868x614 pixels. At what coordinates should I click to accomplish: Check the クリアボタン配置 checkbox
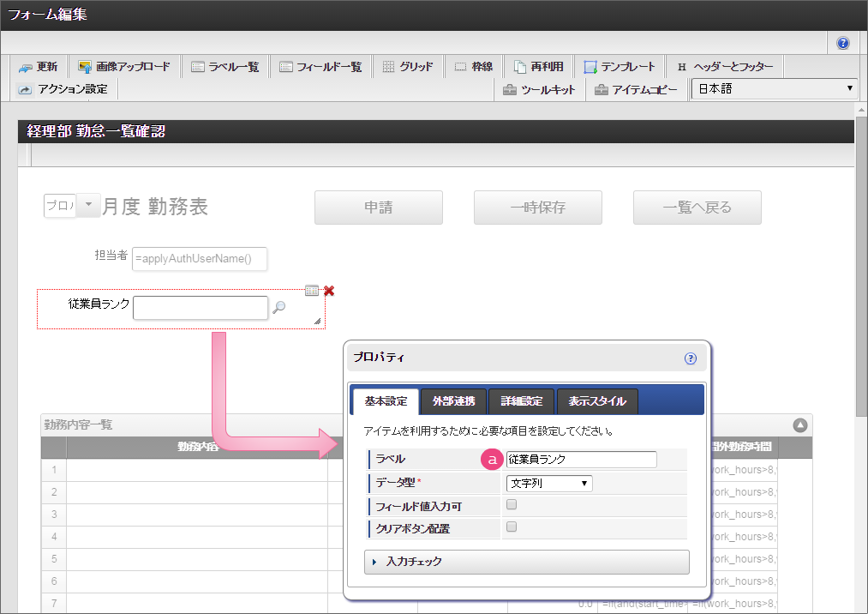[x=512, y=527]
